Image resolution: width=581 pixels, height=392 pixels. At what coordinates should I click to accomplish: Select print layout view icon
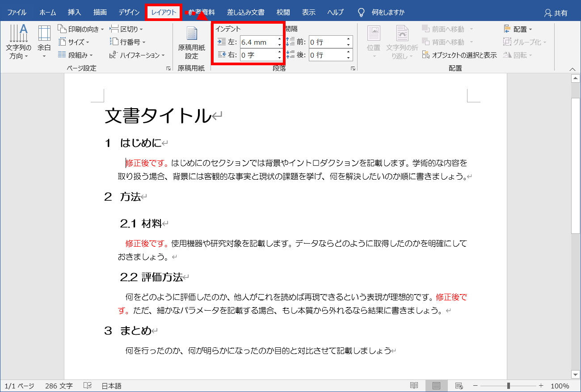pos(436,386)
